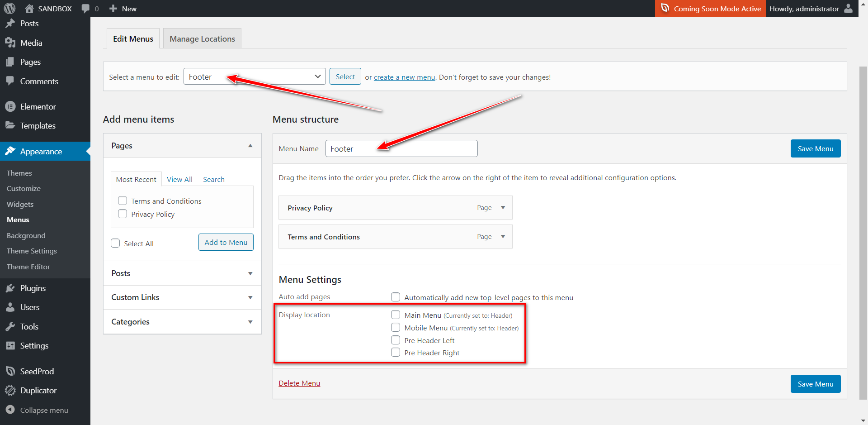Open Themes under Appearance
868x425 pixels.
click(19, 173)
